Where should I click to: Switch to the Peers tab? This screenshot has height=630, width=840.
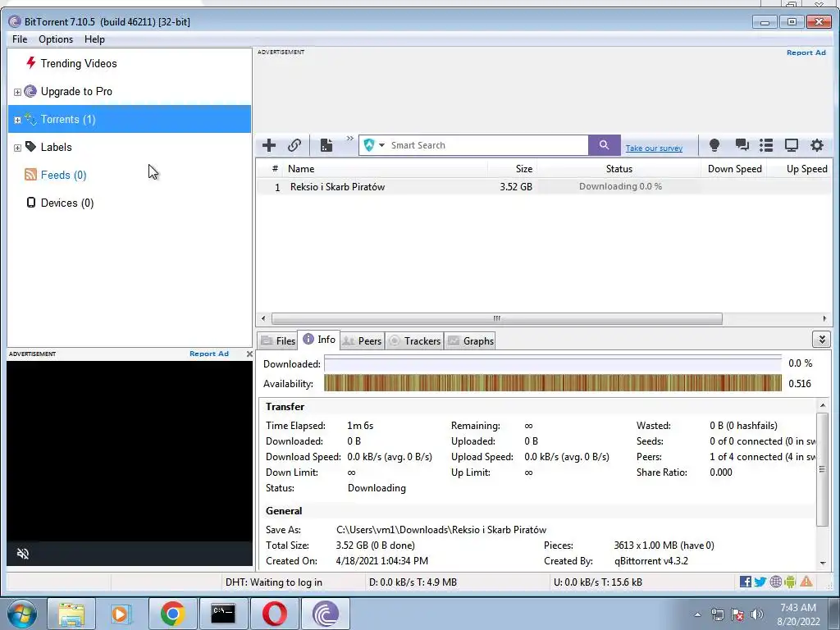(x=362, y=340)
